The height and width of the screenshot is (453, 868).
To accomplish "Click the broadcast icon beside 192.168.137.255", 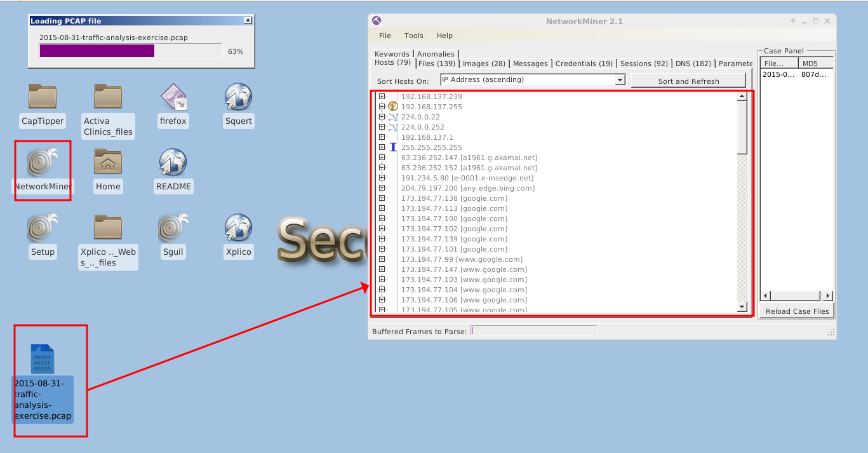I will click(392, 107).
